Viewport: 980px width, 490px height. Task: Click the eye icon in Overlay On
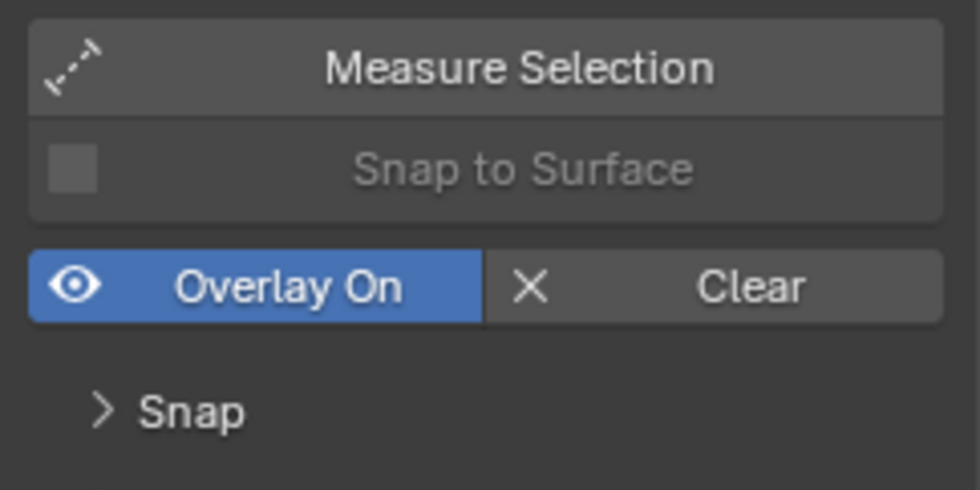tap(74, 286)
